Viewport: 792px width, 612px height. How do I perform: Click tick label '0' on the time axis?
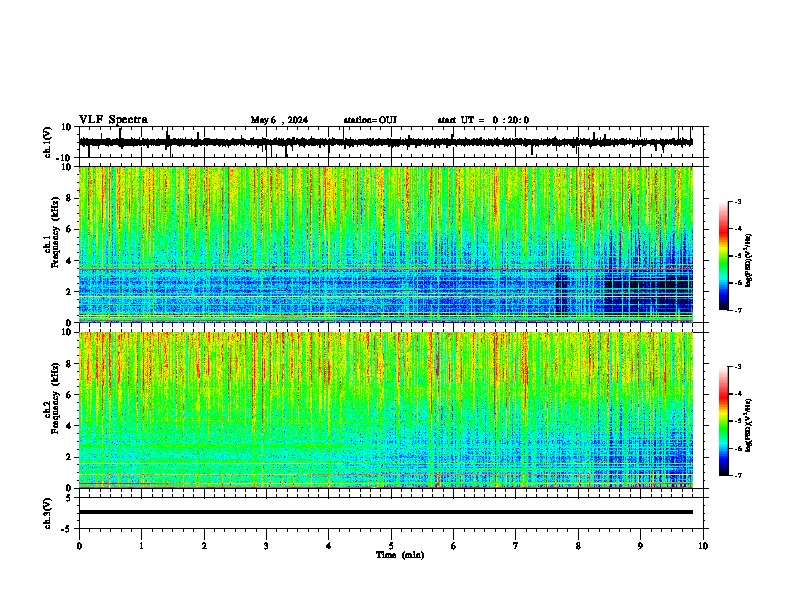(x=79, y=546)
